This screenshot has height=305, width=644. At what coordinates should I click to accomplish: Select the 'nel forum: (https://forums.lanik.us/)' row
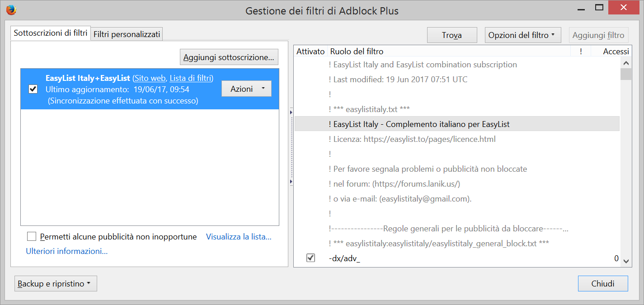click(457, 183)
